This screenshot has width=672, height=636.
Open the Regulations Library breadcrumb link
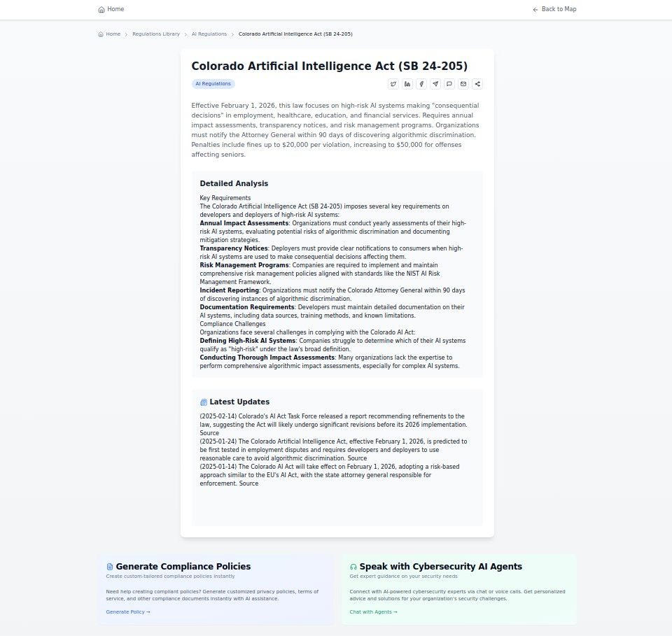point(155,34)
